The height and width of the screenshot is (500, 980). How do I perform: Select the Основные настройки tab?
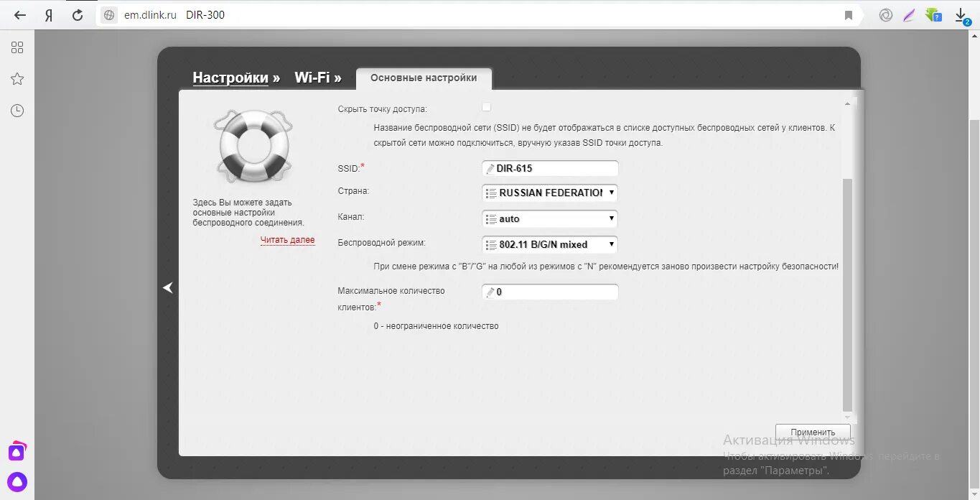(424, 78)
